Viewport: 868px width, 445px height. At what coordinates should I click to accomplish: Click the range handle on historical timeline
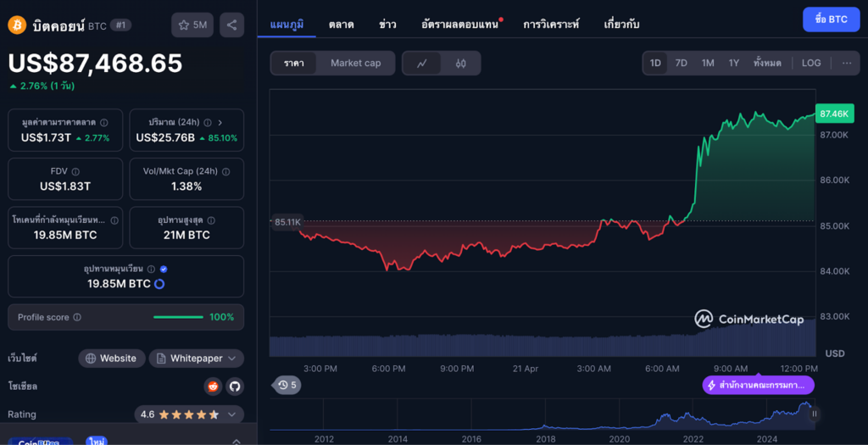[x=815, y=414]
